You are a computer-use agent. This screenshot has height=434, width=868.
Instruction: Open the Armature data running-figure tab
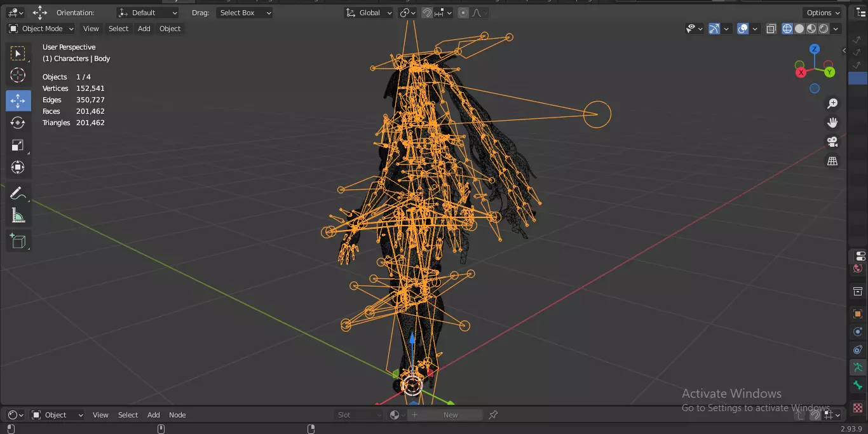[858, 367]
